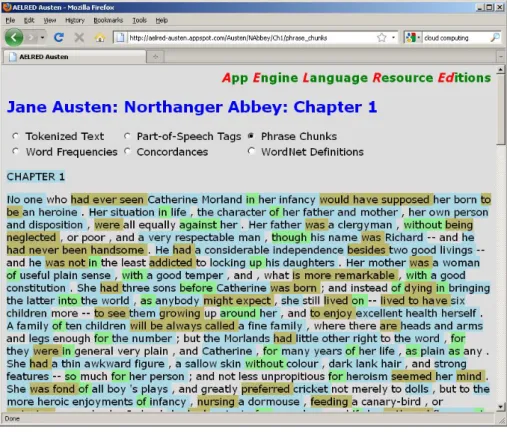The height and width of the screenshot is (437, 507).
Task: Maximize the Firefox window
Action: (489, 7)
